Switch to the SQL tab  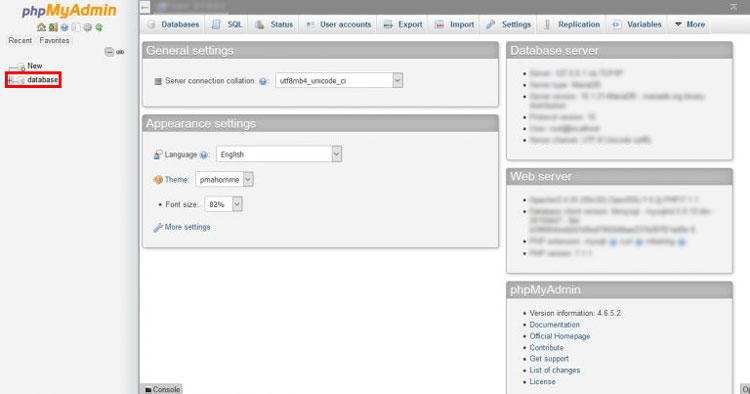click(x=227, y=24)
